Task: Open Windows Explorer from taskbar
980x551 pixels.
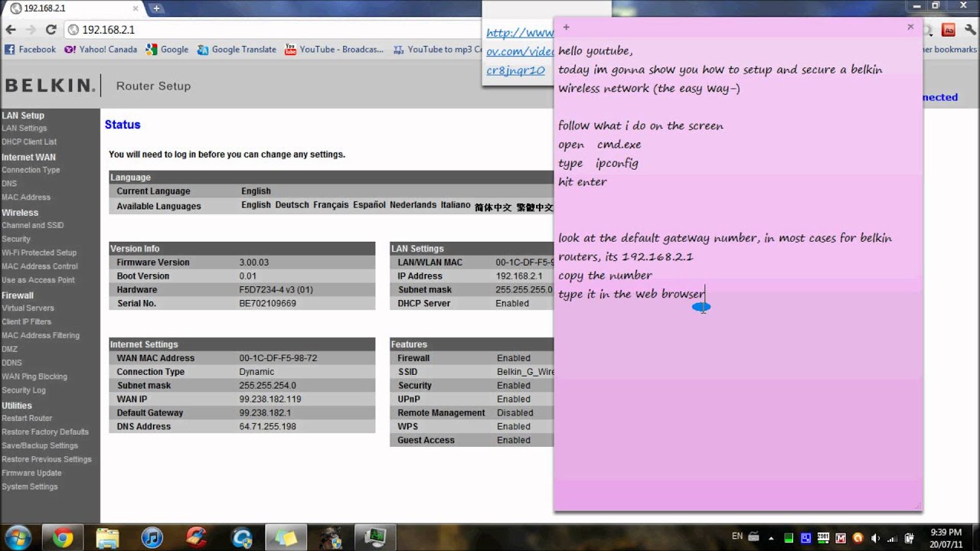Action: pyautogui.click(x=107, y=538)
